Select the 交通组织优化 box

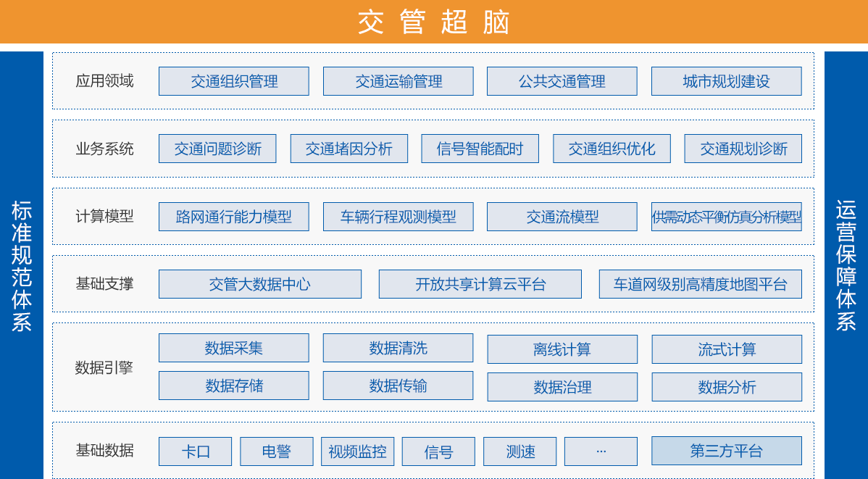pos(612,149)
